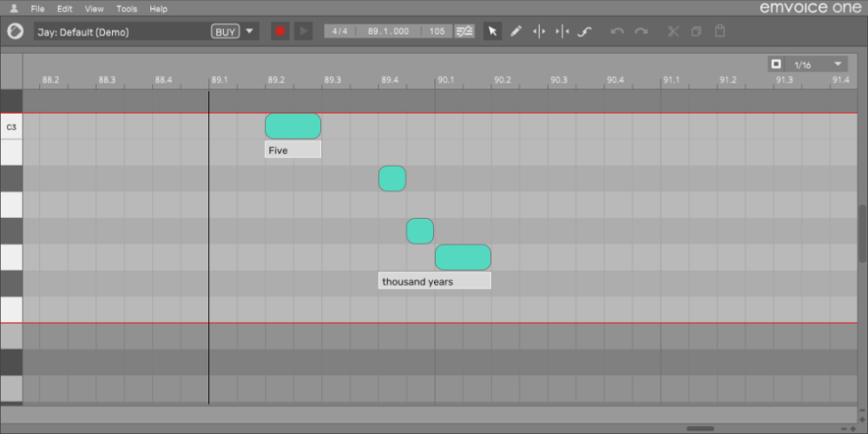This screenshot has height=434, width=868.
Task: Click the 4/4 time signature field
Action: point(339,31)
